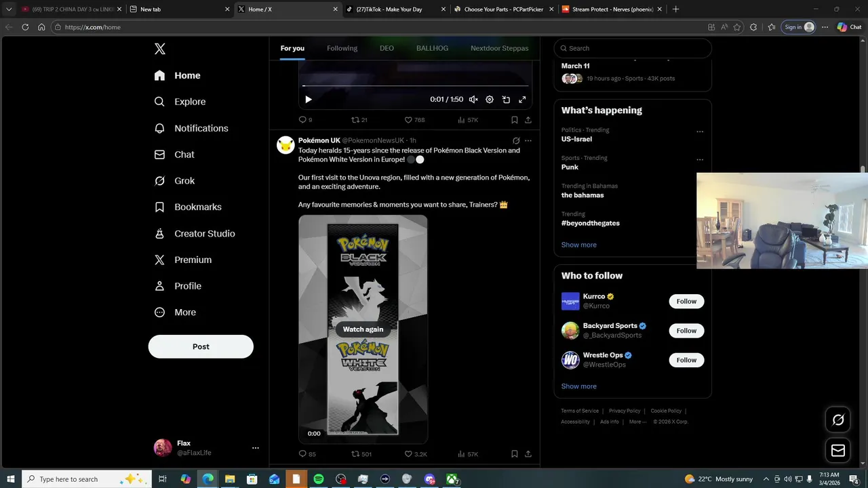Switch to the BALLHOG tab
The image size is (868, 488).
tap(432, 48)
